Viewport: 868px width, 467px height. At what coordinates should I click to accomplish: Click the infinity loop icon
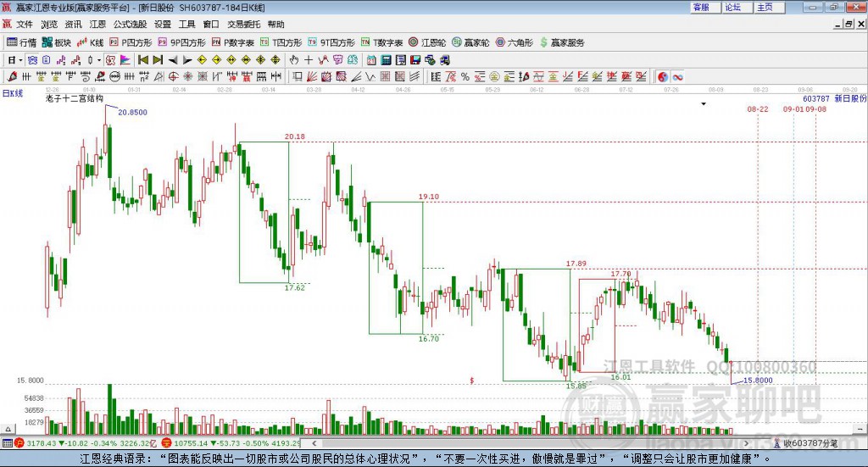677,77
